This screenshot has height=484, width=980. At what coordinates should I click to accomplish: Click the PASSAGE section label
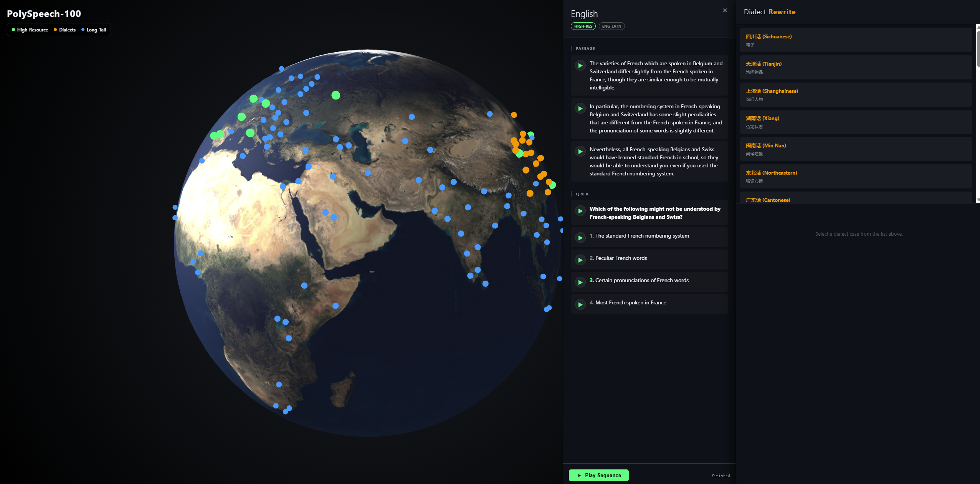click(x=585, y=49)
